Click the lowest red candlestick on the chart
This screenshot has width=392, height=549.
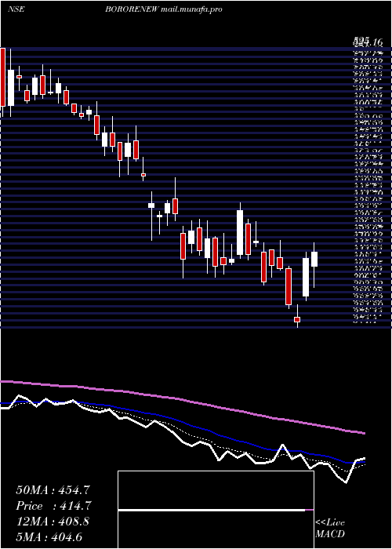pyautogui.click(x=297, y=319)
